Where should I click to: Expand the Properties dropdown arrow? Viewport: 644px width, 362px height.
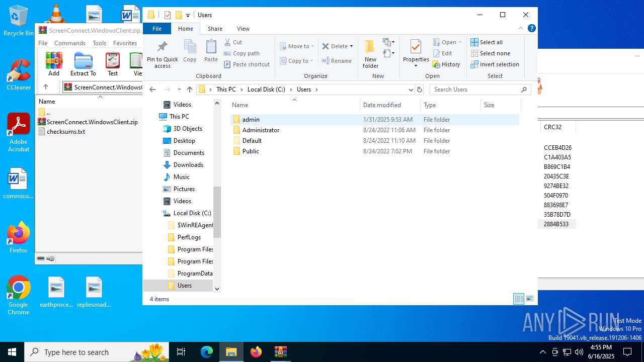(x=416, y=66)
